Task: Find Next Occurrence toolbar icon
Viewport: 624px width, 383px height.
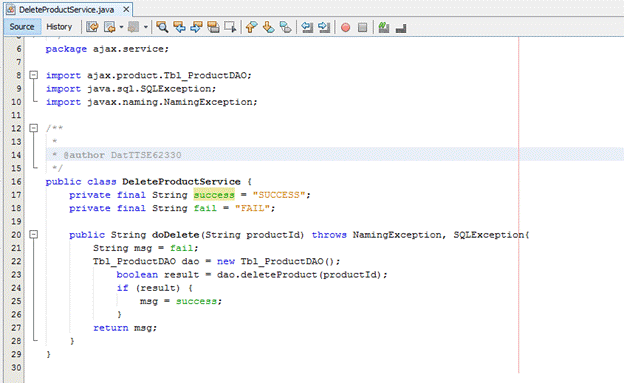Action: (196, 27)
